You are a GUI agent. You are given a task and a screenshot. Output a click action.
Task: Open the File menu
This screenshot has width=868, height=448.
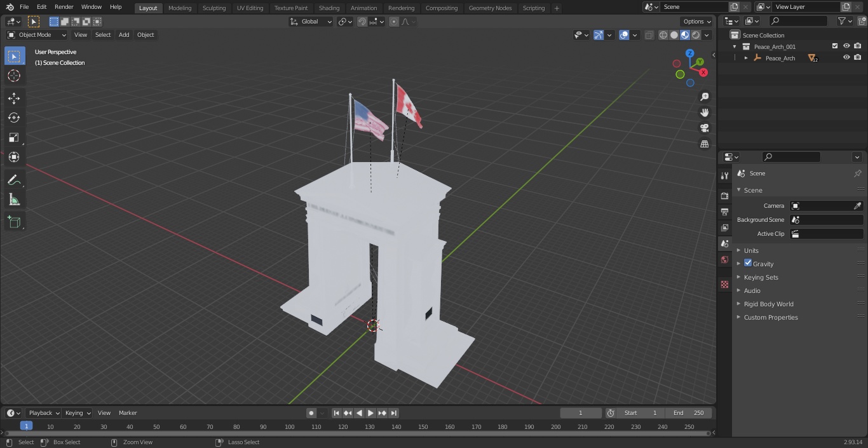pos(24,7)
